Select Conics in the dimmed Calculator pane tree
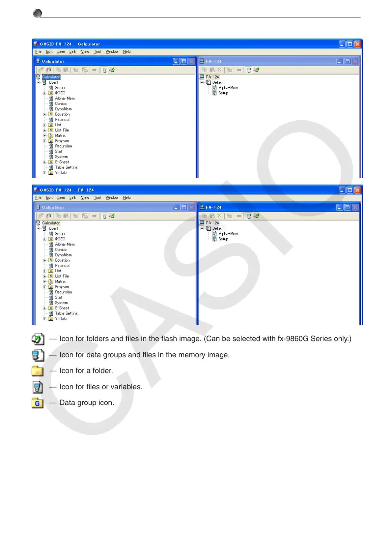 (x=61, y=250)
